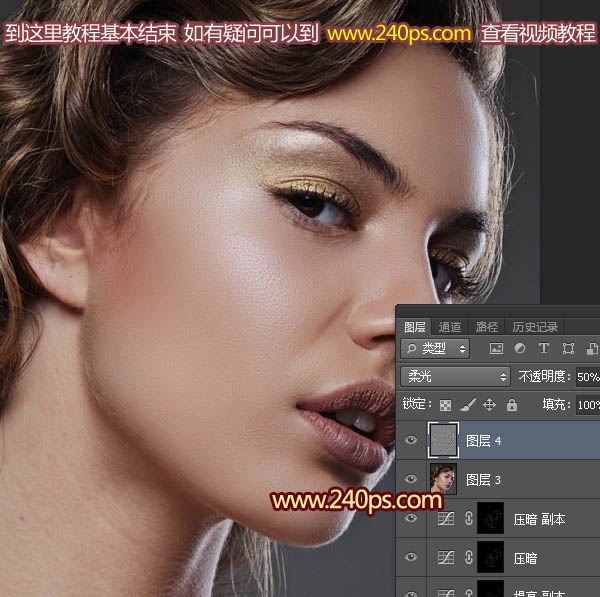The height and width of the screenshot is (597, 600).
Task: Select 图层 3 portrait thumbnail
Action: pyautogui.click(x=443, y=479)
